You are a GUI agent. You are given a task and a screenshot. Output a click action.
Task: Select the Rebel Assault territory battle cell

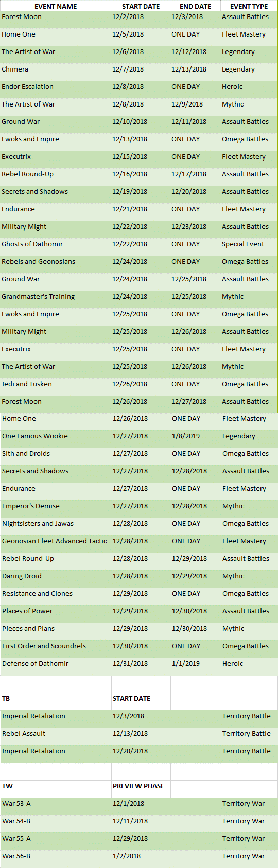[x=56, y=734]
